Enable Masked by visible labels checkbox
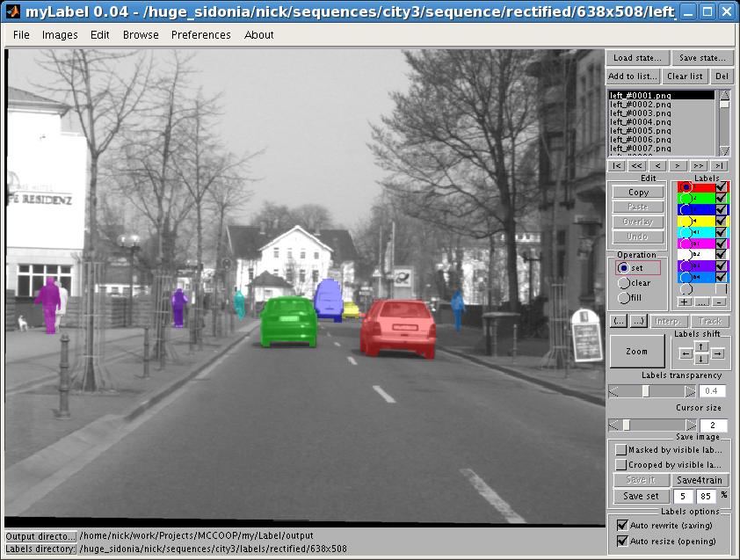The image size is (740, 560). (x=621, y=449)
